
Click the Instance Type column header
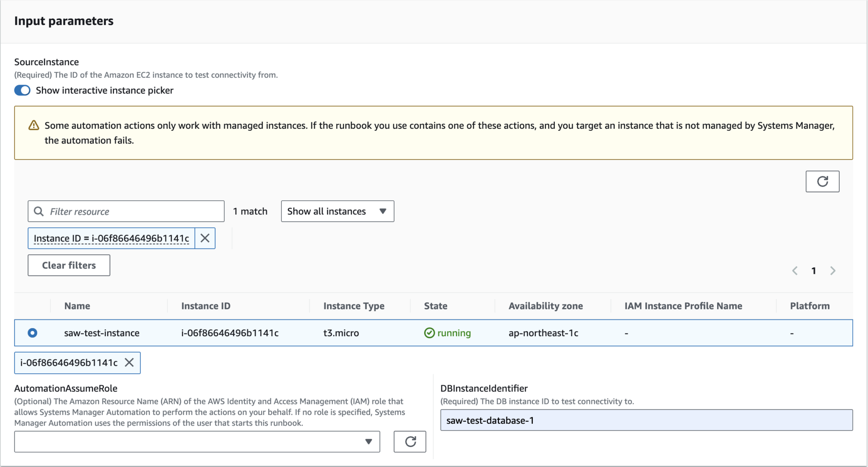(354, 306)
